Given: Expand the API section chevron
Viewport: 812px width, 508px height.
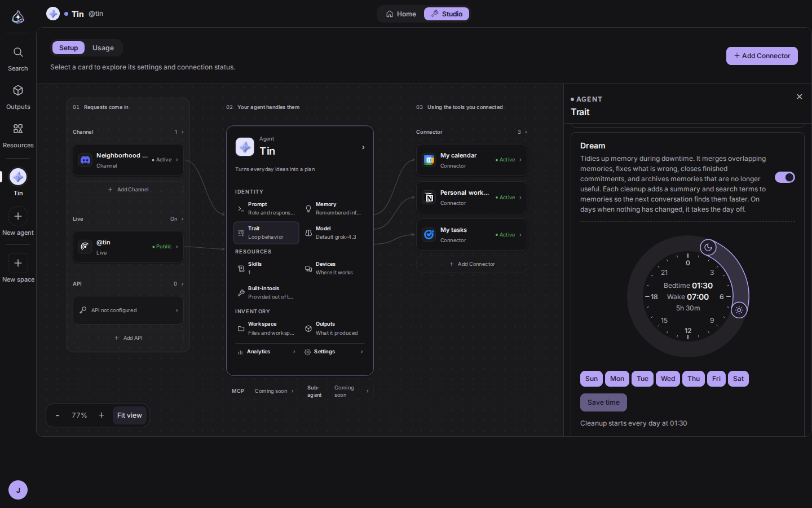Looking at the screenshot, I should [x=182, y=284].
